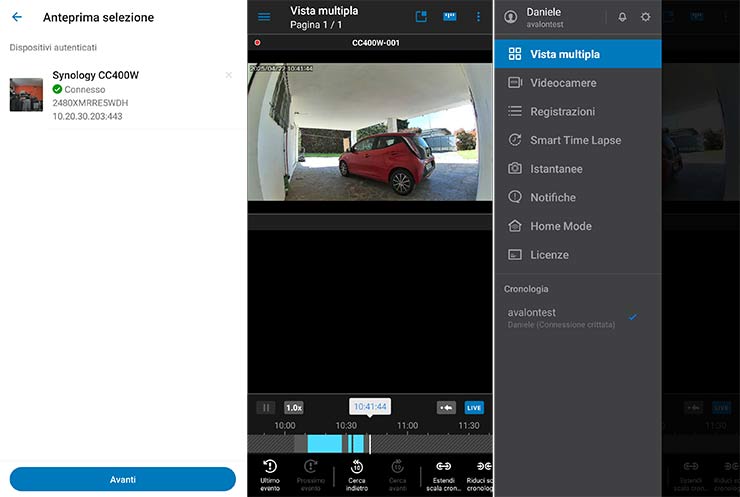Toggle the reverse playback arrow button
The image size is (740, 497).
(x=446, y=407)
